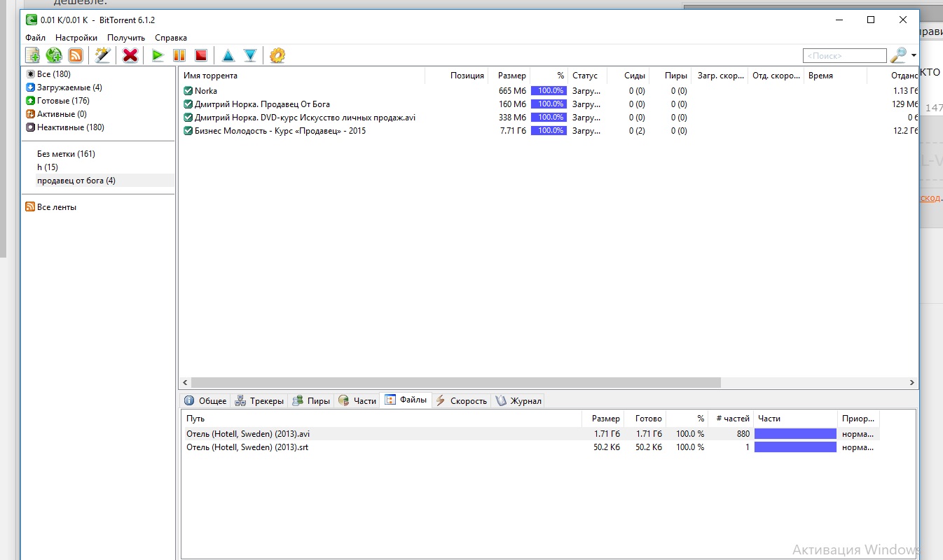Image resolution: width=943 pixels, height=560 pixels.
Task: Switch to the Файлы tab
Action: click(406, 400)
